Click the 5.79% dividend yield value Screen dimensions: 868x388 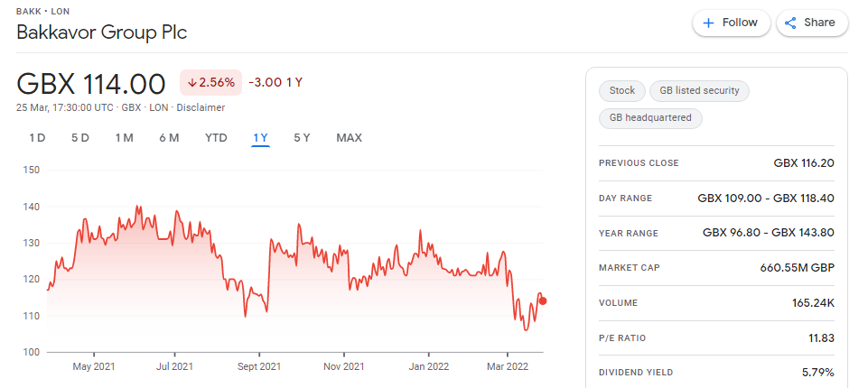tap(818, 373)
